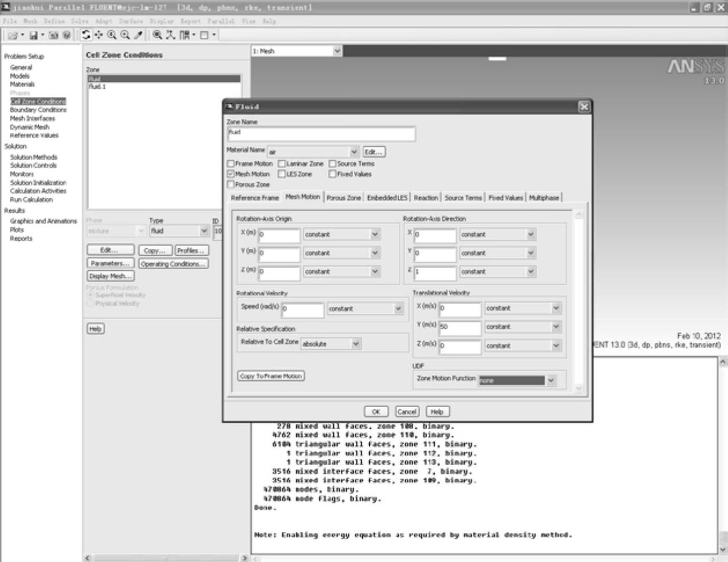728x562 pixels.
Task: Uncheck the Mesh Motion checkbox
Action: coord(231,174)
